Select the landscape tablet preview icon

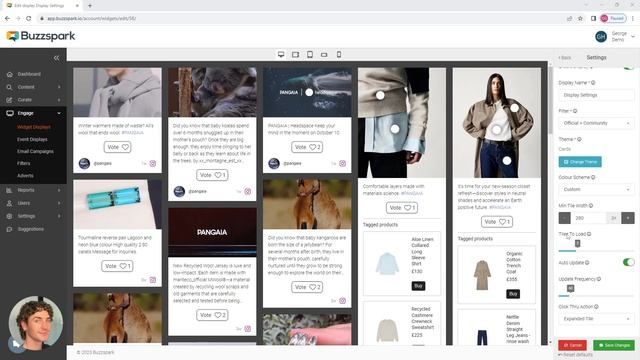[295, 55]
